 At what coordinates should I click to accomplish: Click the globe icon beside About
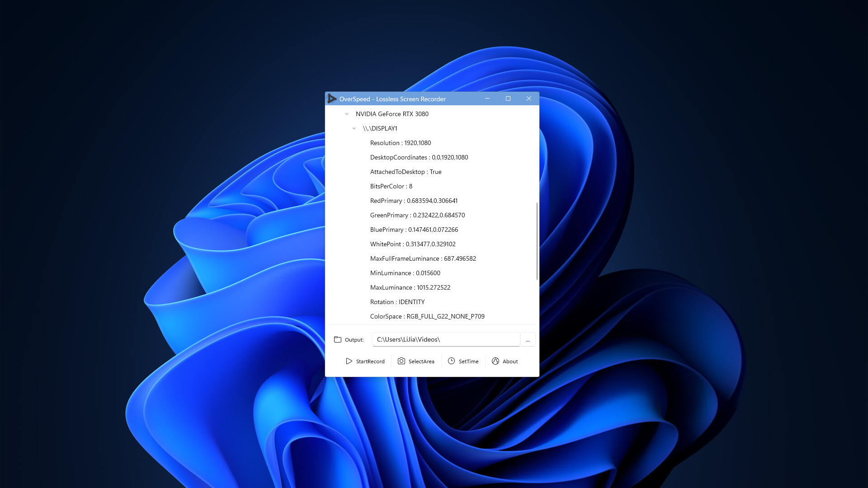(x=495, y=361)
